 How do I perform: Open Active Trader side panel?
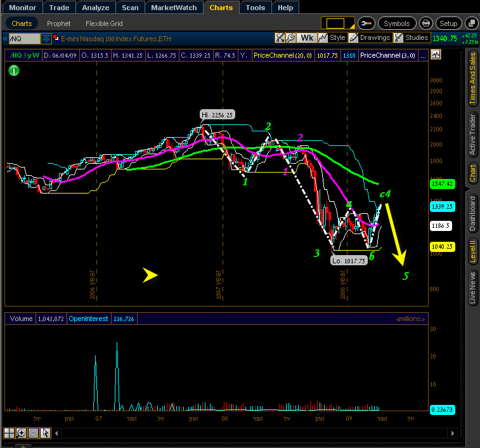point(472,135)
